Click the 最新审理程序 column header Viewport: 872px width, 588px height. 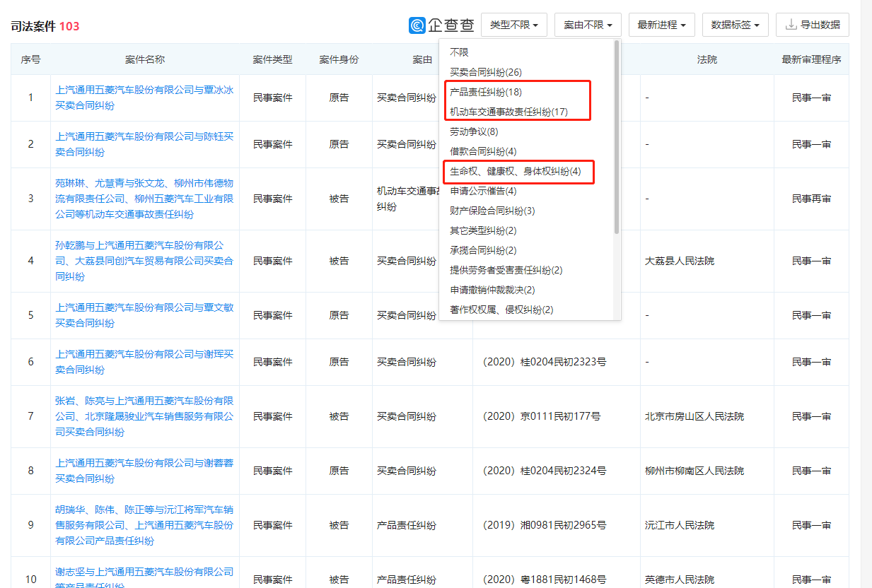tap(811, 59)
